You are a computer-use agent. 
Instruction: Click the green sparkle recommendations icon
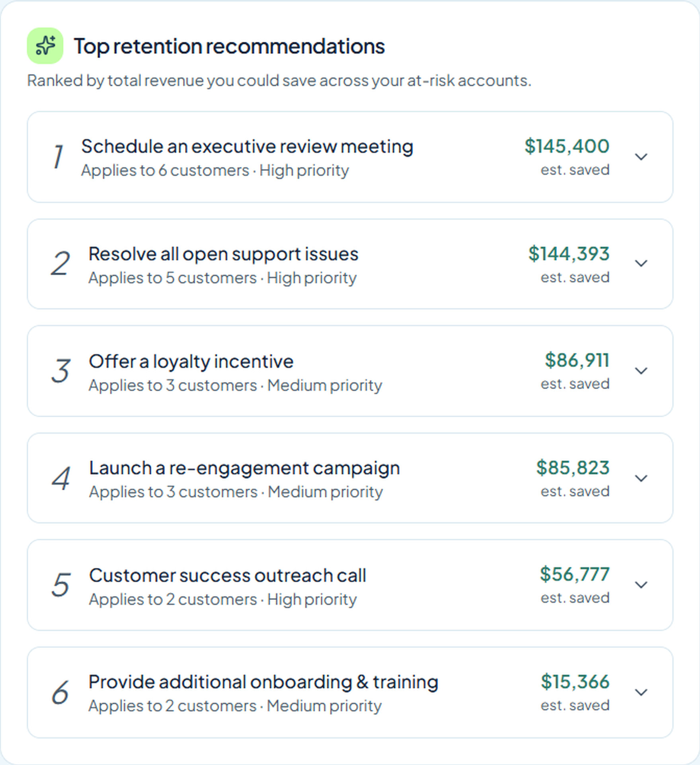pyautogui.click(x=45, y=46)
